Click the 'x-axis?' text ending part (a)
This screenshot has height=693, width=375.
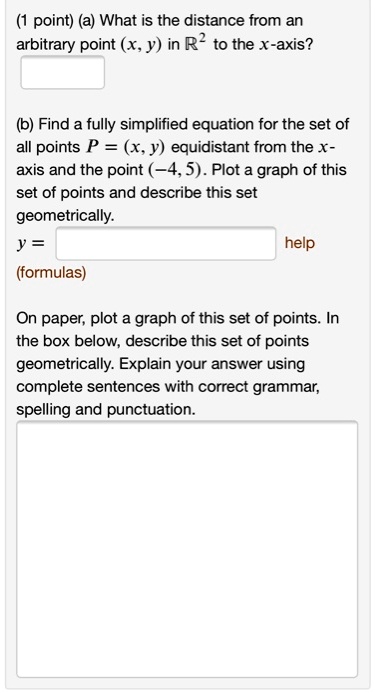(284, 44)
